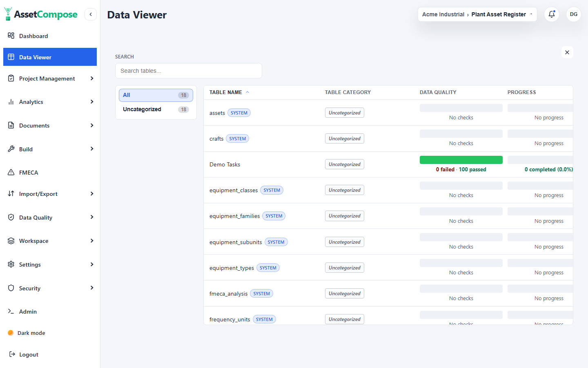Expand the Security submenu chevron
The image size is (588, 368).
pyautogui.click(x=92, y=288)
